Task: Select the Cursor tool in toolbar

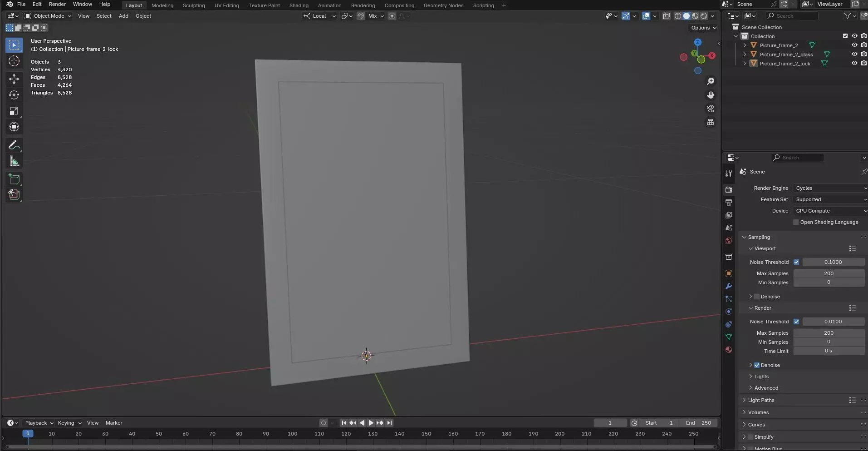Action: click(x=14, y=61)
